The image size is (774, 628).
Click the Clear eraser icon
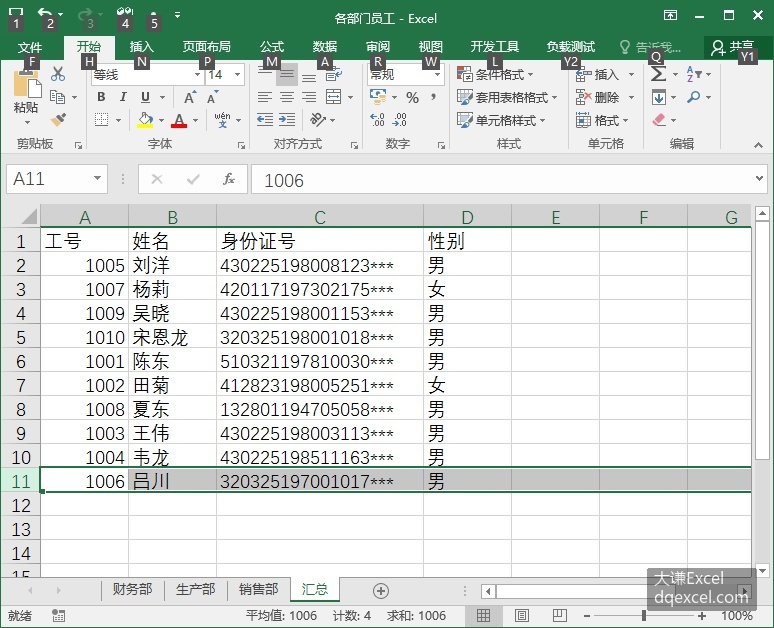pyautogui.click(x=659, y=119)
